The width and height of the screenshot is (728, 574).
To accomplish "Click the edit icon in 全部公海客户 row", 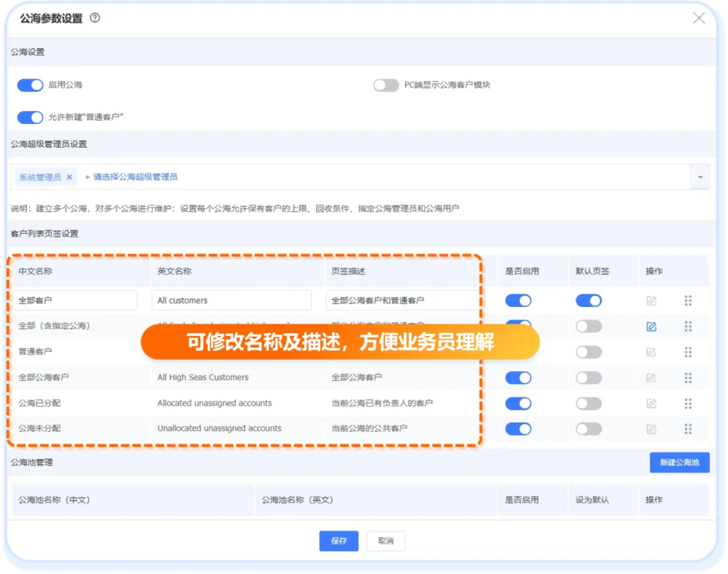I will [651, 378].
